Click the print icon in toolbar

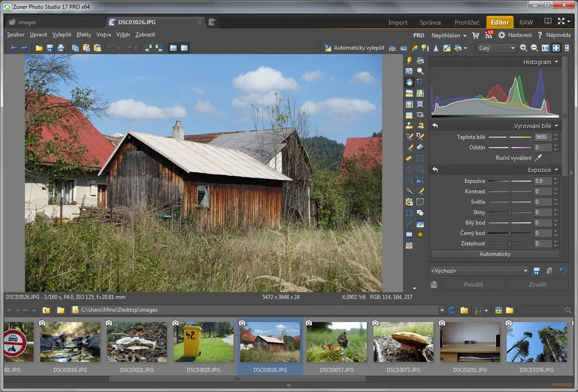tap(61, 48)
